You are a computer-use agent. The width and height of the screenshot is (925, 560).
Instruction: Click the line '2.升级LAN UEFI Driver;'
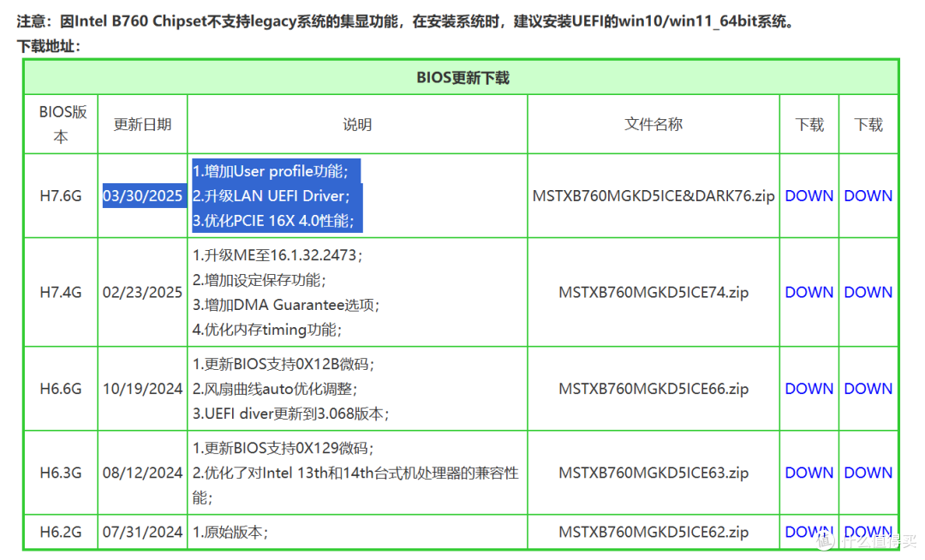pos(272,196)
